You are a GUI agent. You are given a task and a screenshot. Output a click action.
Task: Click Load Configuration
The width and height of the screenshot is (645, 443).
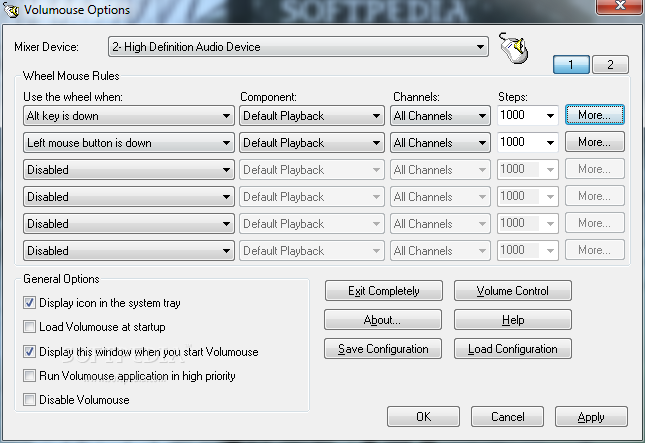click(x=513, y=349)
